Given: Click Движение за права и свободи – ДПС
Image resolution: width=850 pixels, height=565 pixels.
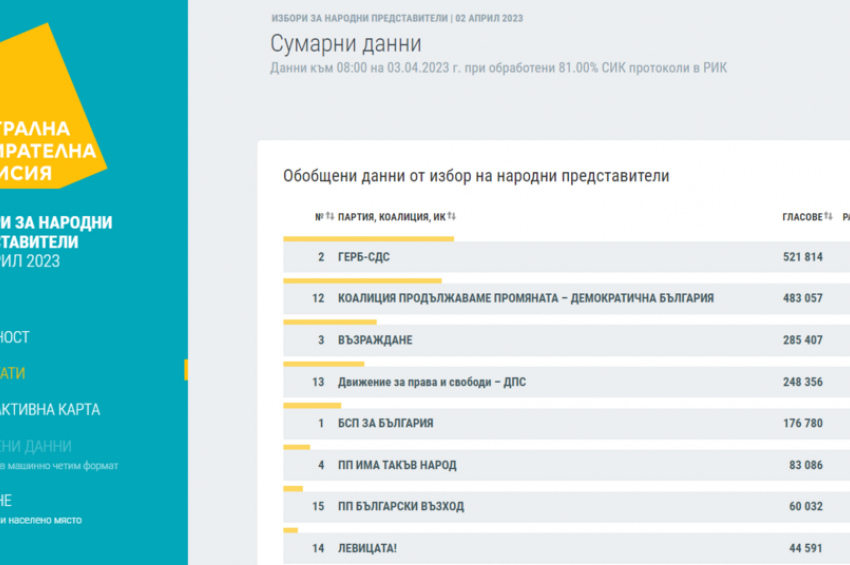Looking at the screenshot, I should (x=431, y=382).
